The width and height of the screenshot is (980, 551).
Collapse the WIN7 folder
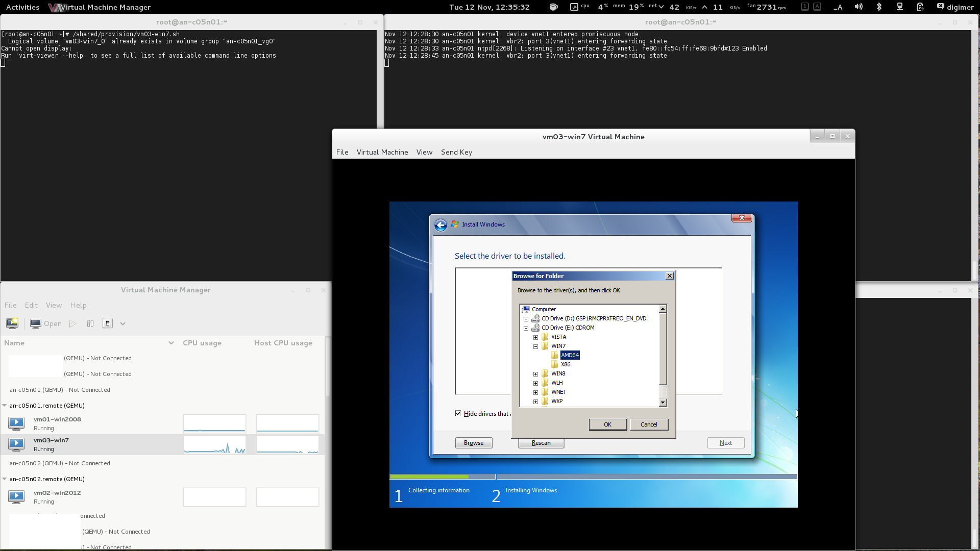535,346
